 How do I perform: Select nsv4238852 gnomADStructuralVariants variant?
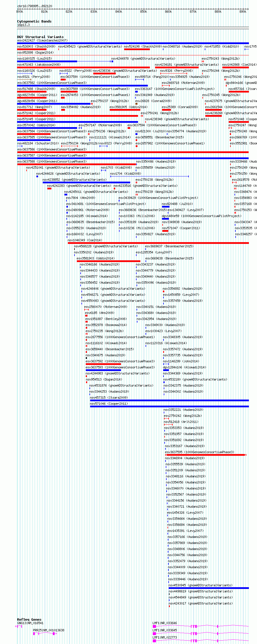(x=75, y=180)
